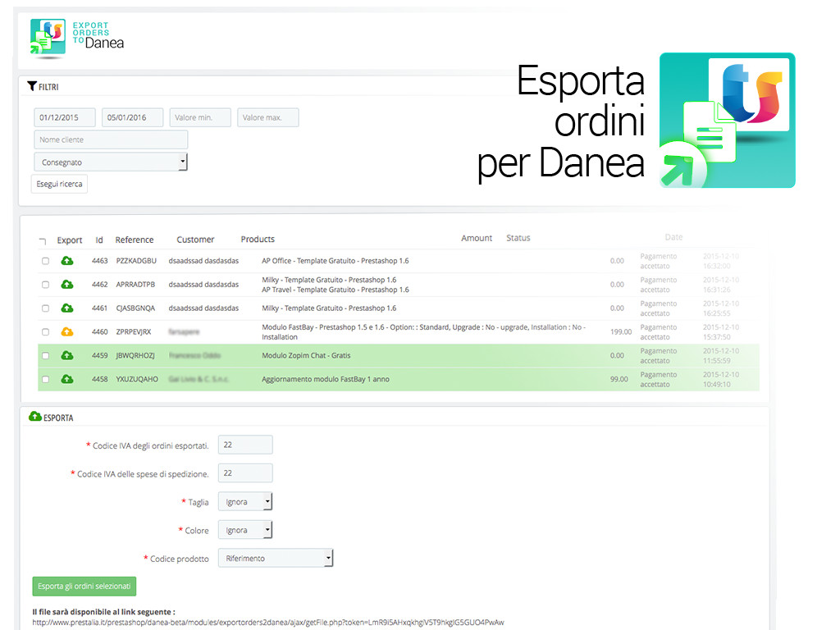840x630 pixels.
Task: Open the Consegnato order status dropdown
Action: [x=111, y=162]
